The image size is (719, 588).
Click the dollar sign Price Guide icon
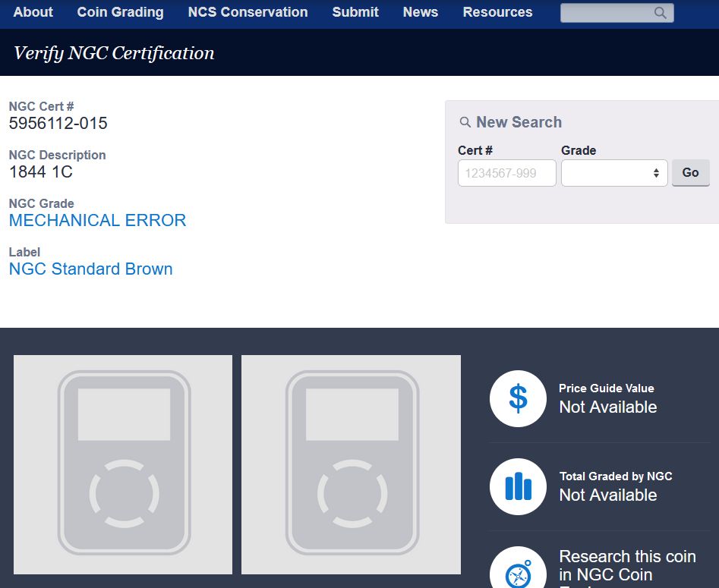(518, 398)
